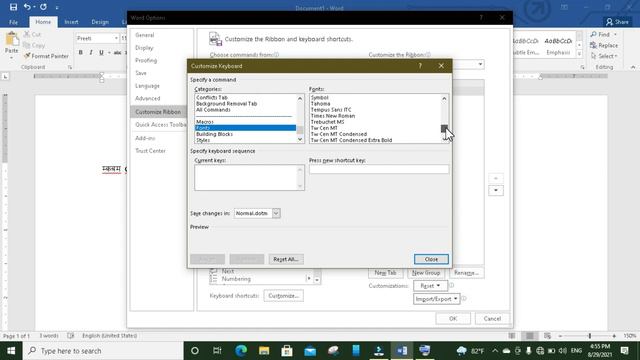Click the Rename button in Word Options

point(466,273)
